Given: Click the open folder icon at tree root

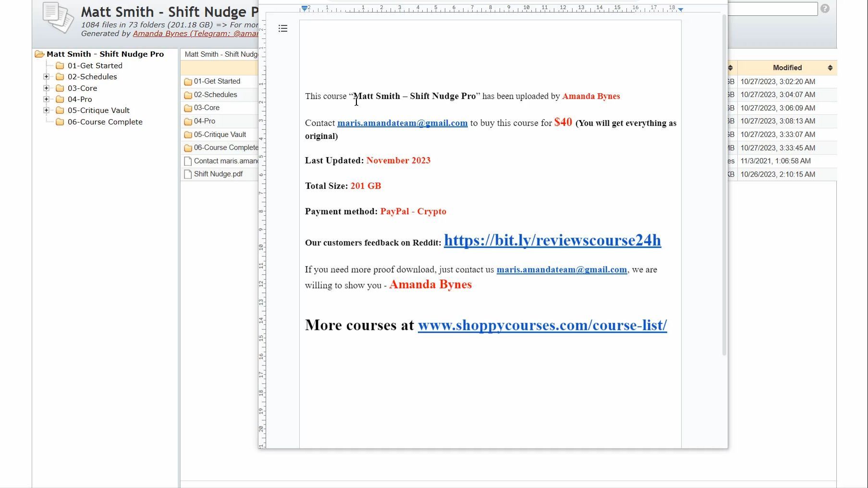Looking at the screenshot, I should pyautogui.click(x=39, y=54).
